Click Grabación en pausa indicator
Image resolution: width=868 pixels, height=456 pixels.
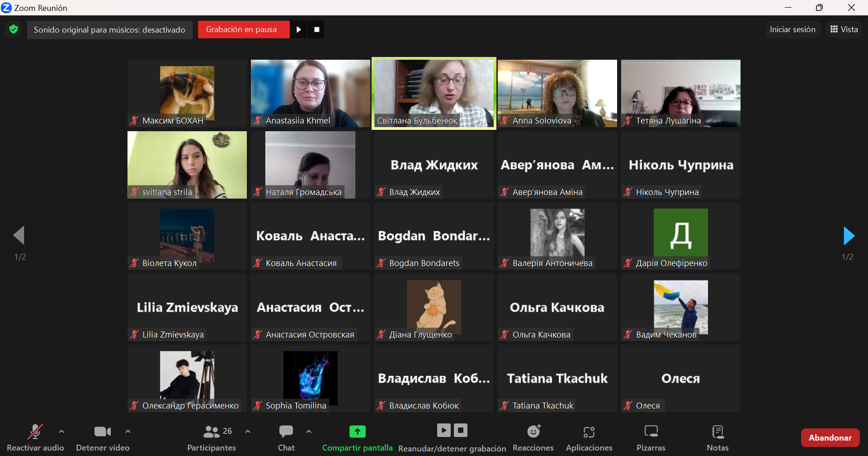pyautogui.click(x=244, y=29)
